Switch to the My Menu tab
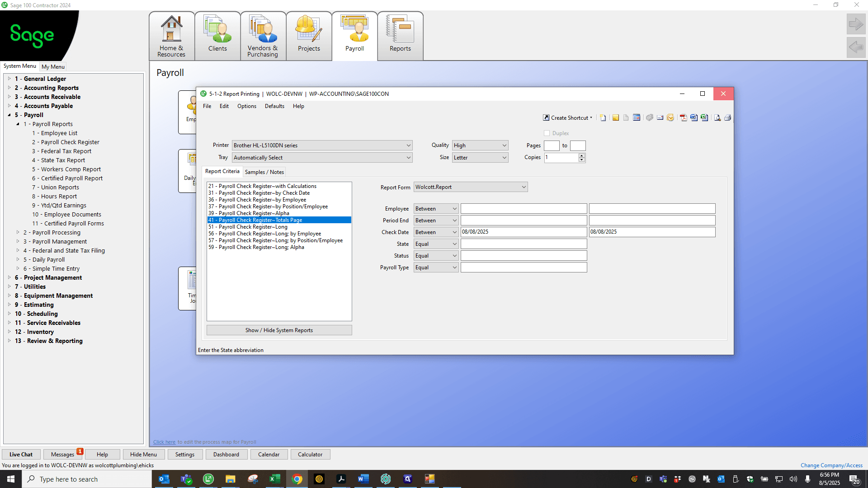The image size is (868, 488). 53,66
